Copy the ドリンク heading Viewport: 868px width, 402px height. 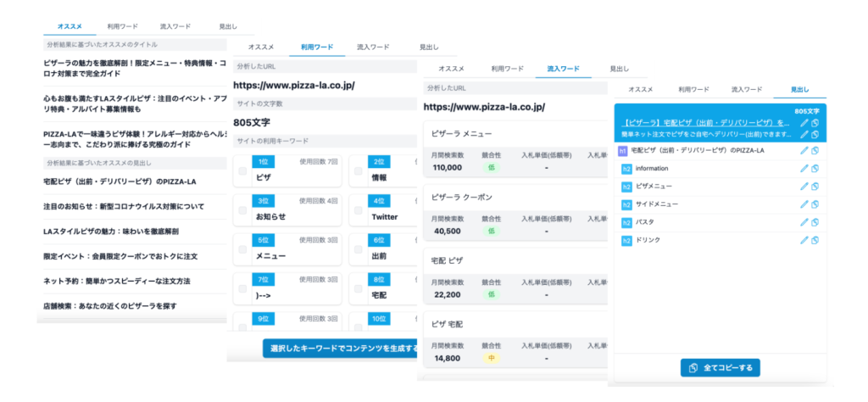pos(815,240)
